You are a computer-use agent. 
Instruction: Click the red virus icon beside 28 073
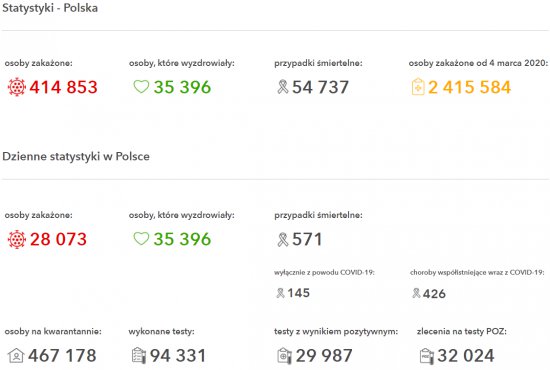(x=16, y=239)
